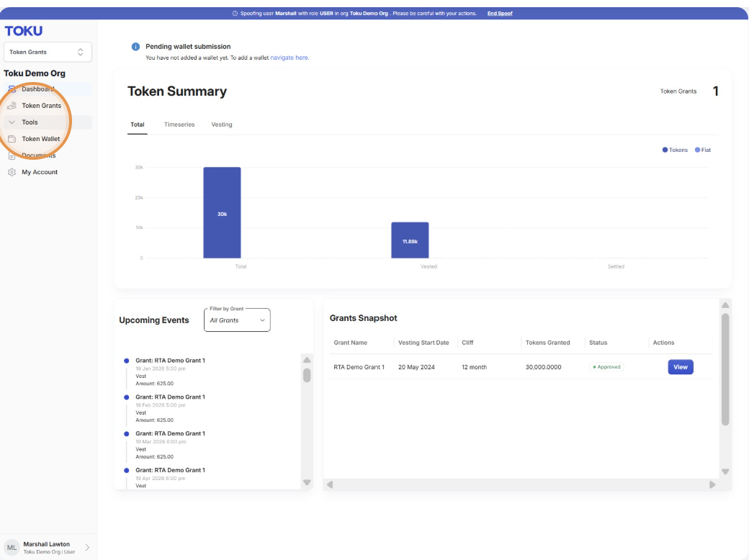Open the Documents page icon
The image size is (749, 560).
coord(12,155)
